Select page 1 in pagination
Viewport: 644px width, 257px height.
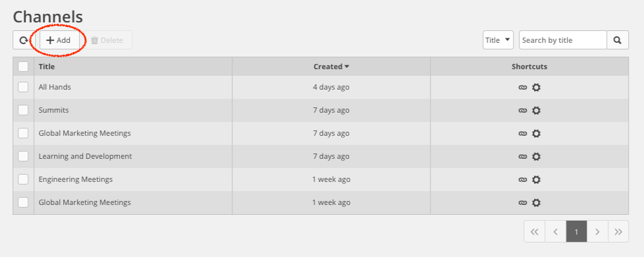coord(576,232)
